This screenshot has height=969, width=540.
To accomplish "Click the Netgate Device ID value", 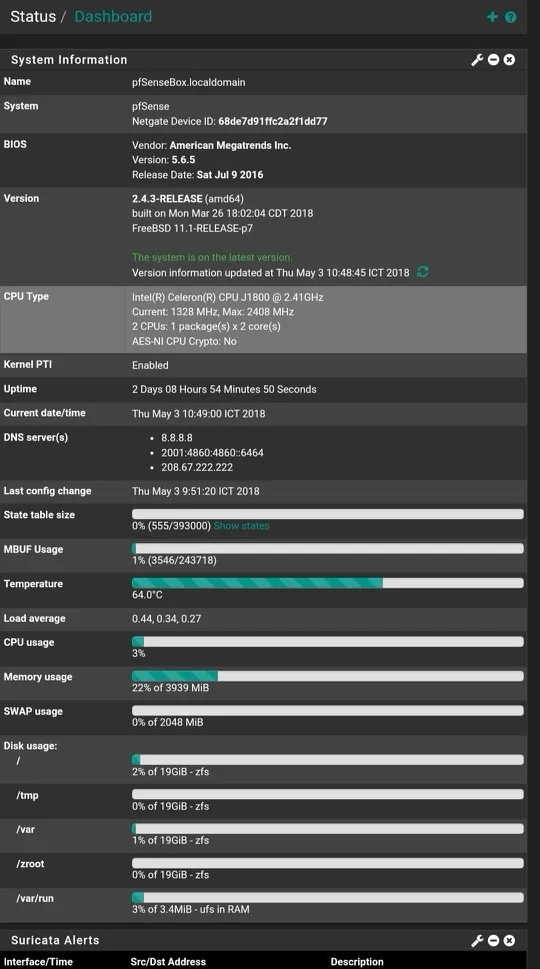I will point(273,121).
